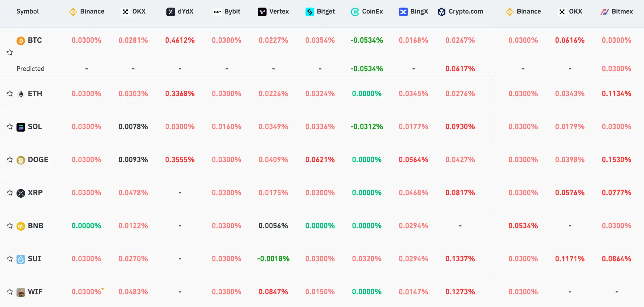Toggle the favorite star for WIF
The height and width of the screenshot is (307, 644).
(10, 292)
